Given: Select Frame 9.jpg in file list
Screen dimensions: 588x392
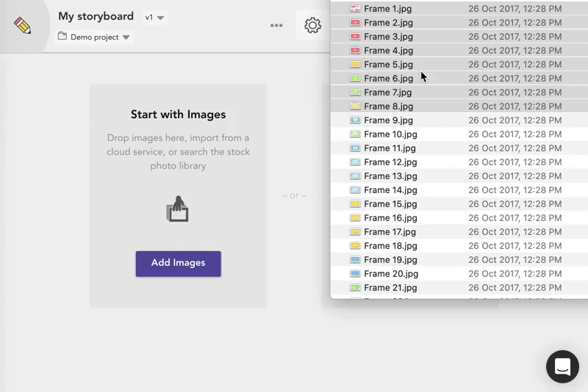Looking at the screenshot, I should pyautogui.click(x=388, y=120).
